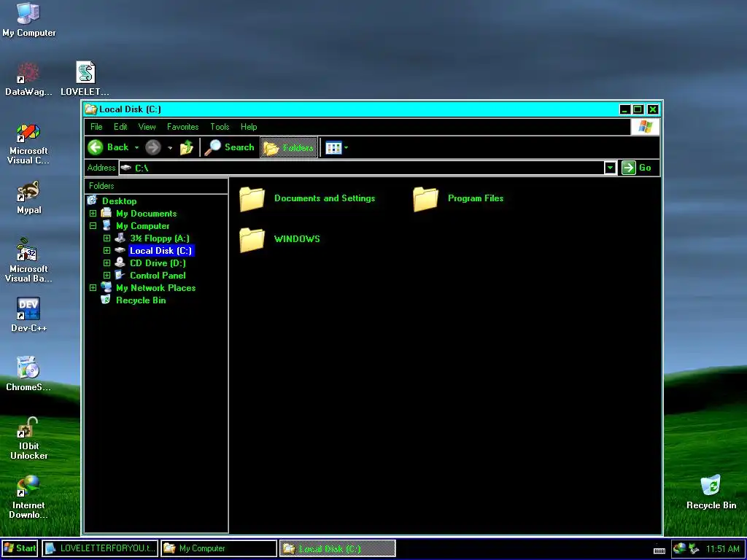Select the DataWag... desktop shortcut

[28, 73]
